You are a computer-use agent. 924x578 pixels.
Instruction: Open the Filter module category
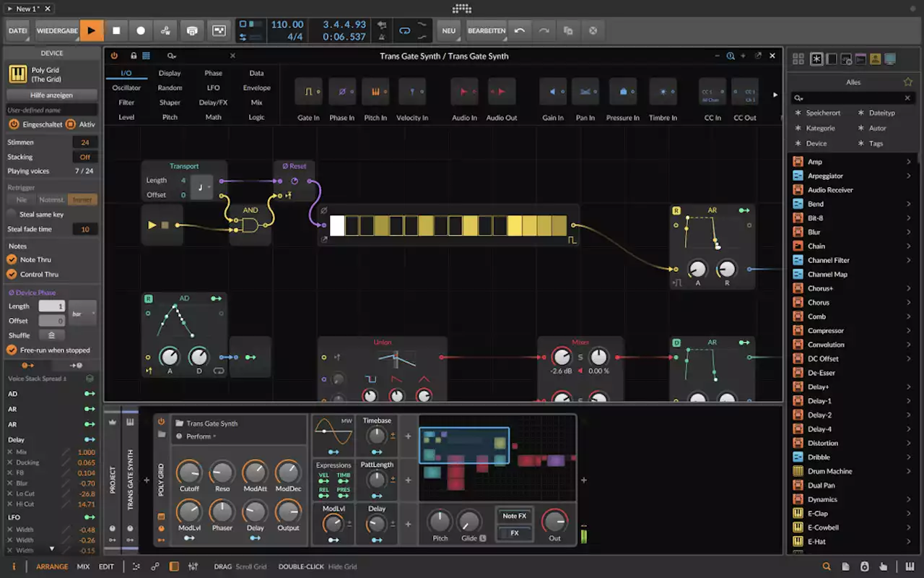coord(126,103)
